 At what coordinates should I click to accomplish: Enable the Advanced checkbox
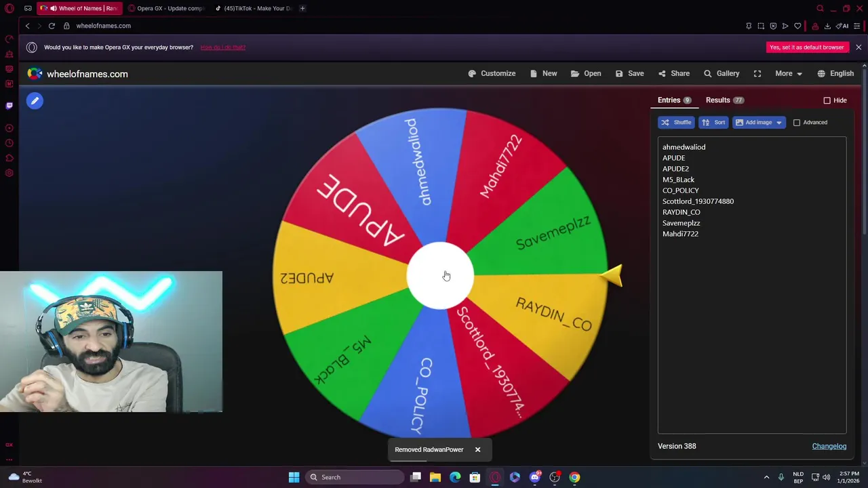(x=797, y=123)
